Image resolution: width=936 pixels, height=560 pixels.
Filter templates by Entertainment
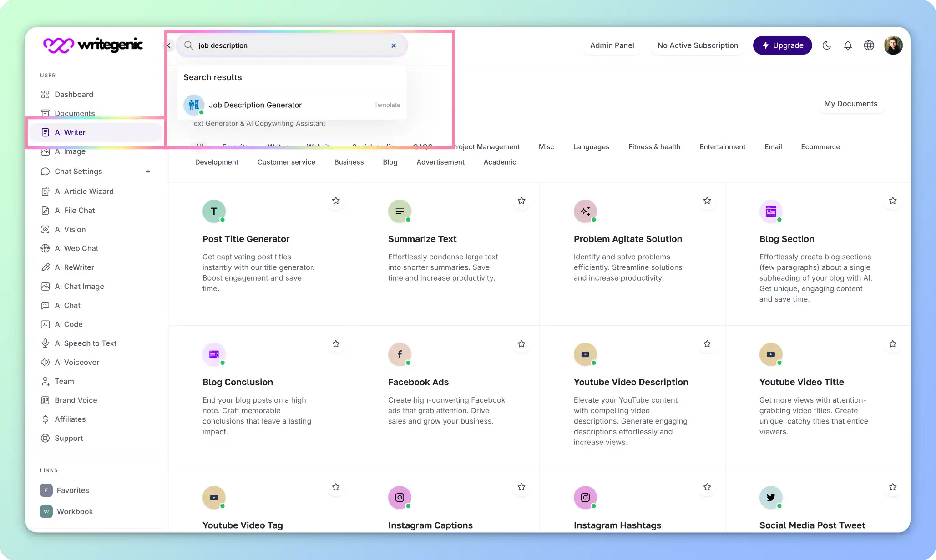click(722, 147)
